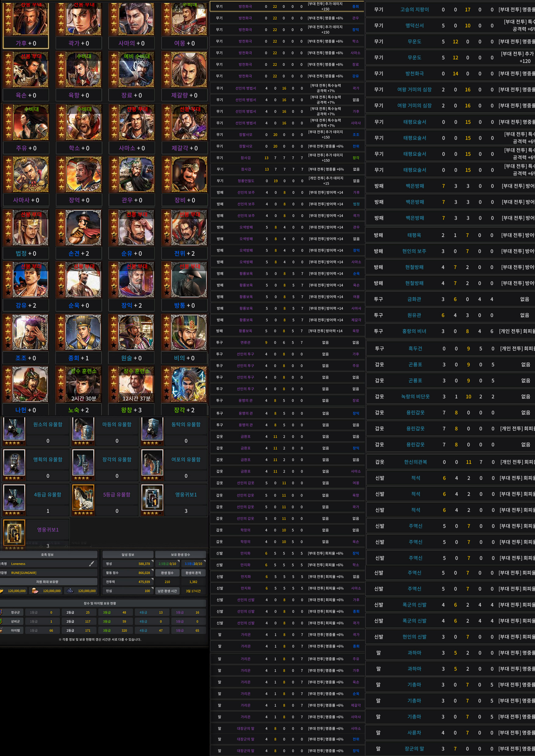Click 홍랑의 비녀 helmet entry in right table
The width and height of the screenshot is (535, 756).
coord(414,331)
